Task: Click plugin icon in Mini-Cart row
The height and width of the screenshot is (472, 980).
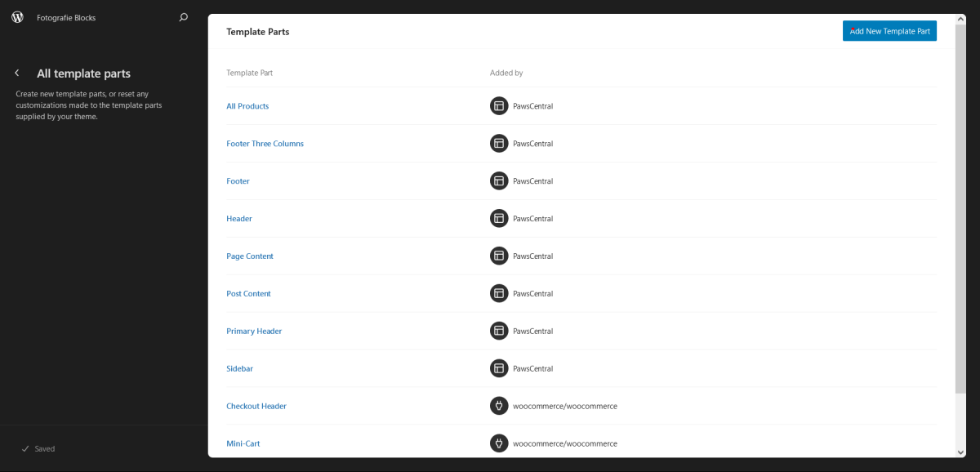Action: click(499, 443)
